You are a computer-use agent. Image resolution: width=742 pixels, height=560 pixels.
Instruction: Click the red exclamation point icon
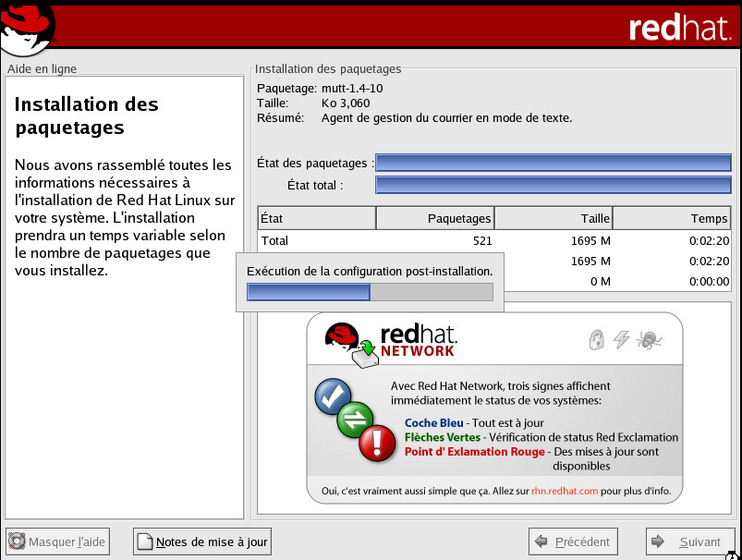click(377, 443)
